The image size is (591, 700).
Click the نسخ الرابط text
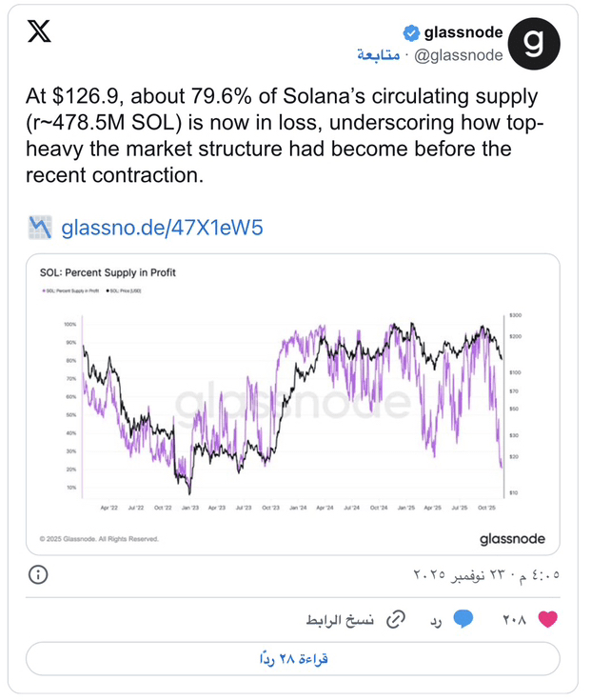[341, 620]
